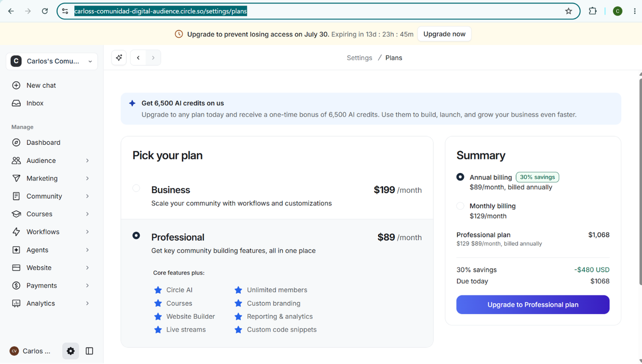Open the browser extensions puzzle icon
Viewport: 642px width, 364px height.
coord(592,11)
